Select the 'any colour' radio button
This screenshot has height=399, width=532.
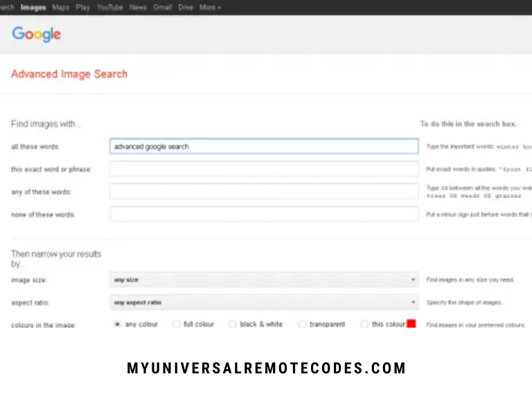point(117,324)
